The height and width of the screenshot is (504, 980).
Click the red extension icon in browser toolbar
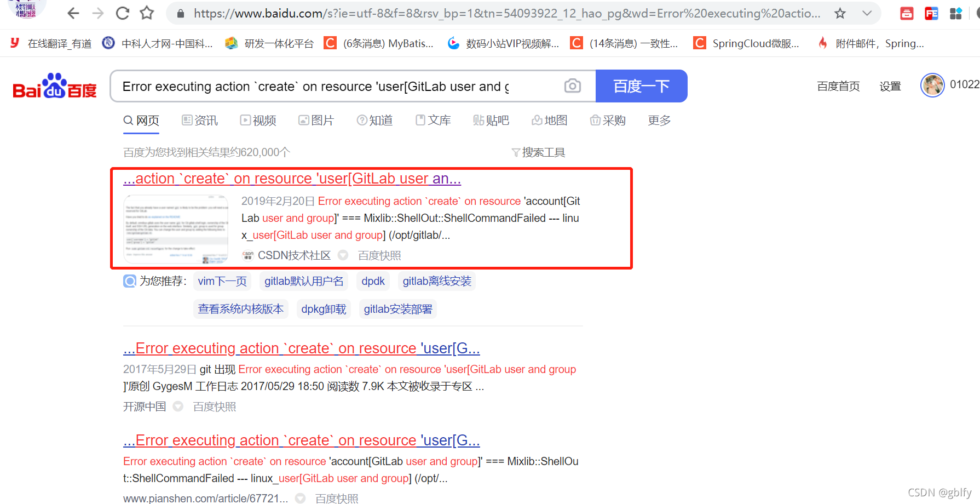click(906, 13)
